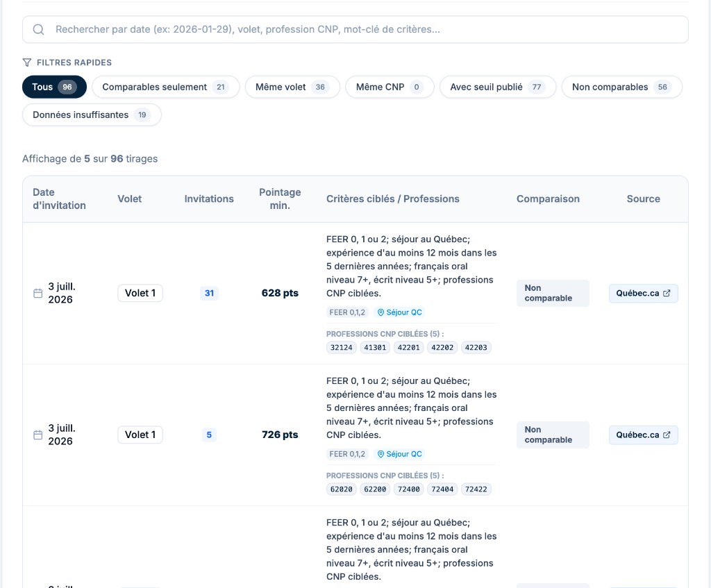Click calendar icon in 628 pts row
Image resolution: width=711 pixels, height=588 pixels.
(x=38, y=294)
